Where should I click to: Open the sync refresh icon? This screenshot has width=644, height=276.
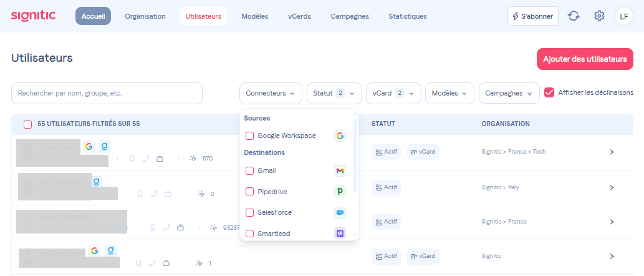pyautogui.click(x=574, y=16)
